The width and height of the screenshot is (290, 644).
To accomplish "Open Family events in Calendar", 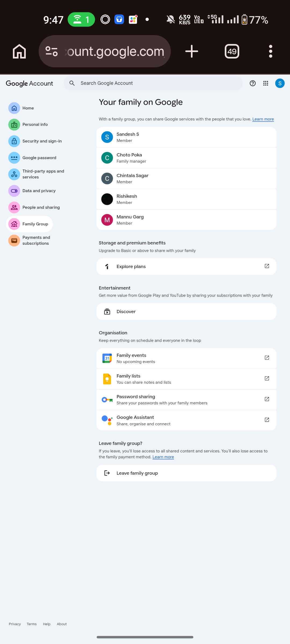I will [x=186, y=358].
